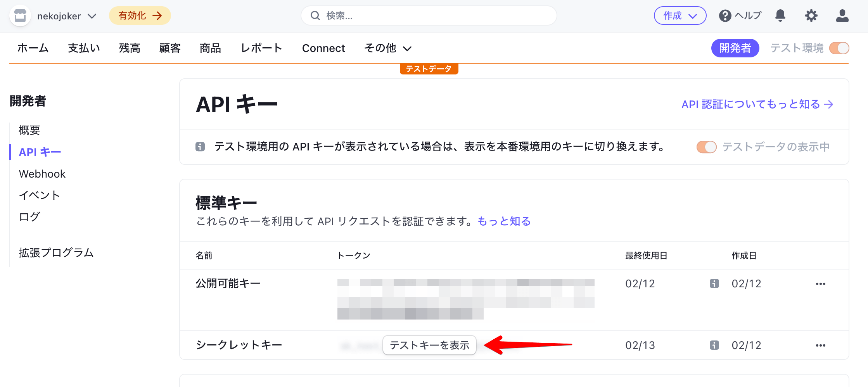This screenshot has height=387, width=868.
Task: Click the 公開可能キー name cell
Action: pos(228,283)
